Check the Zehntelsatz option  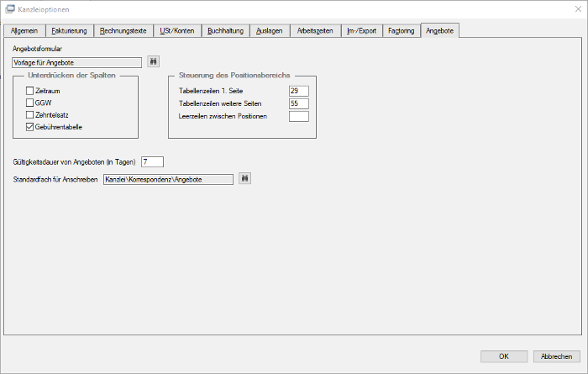tap(30, 115)
